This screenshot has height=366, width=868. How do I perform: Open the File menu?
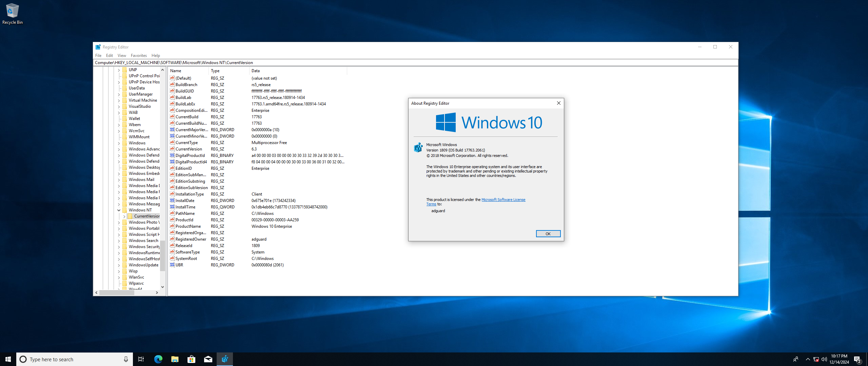point(98,56)
